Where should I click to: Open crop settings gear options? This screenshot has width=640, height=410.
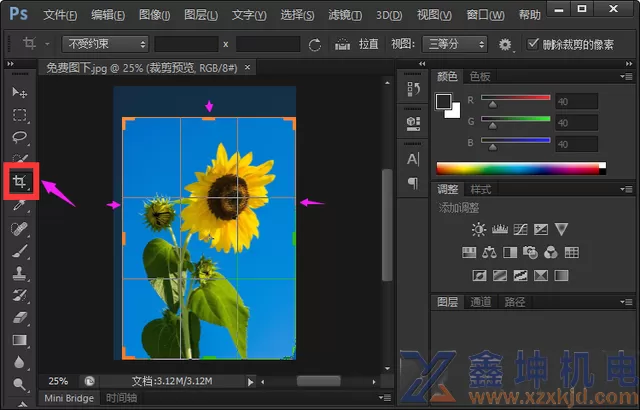coord(505,44)
